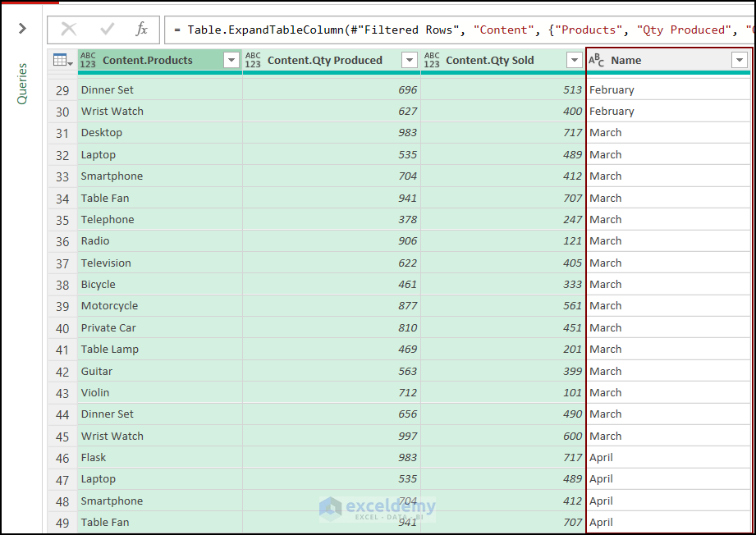
Task: Click the checkmark to confirm the formula
Action: point(107,30)
